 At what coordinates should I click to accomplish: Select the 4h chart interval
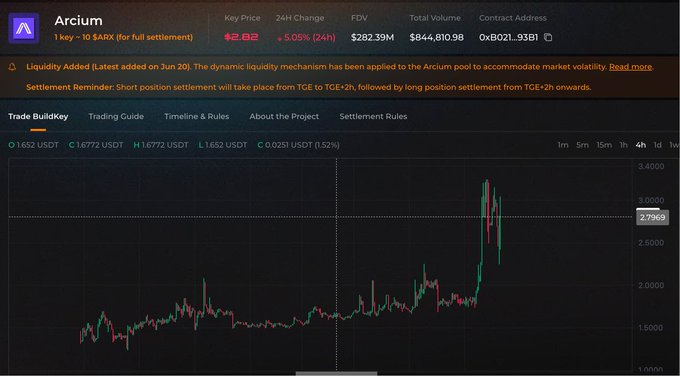tap(641, 145)
